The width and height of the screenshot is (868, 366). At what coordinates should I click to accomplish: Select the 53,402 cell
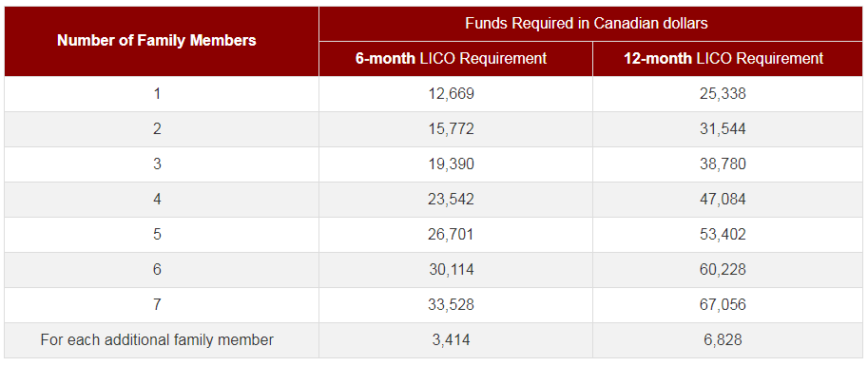click(x=723, y=234)
